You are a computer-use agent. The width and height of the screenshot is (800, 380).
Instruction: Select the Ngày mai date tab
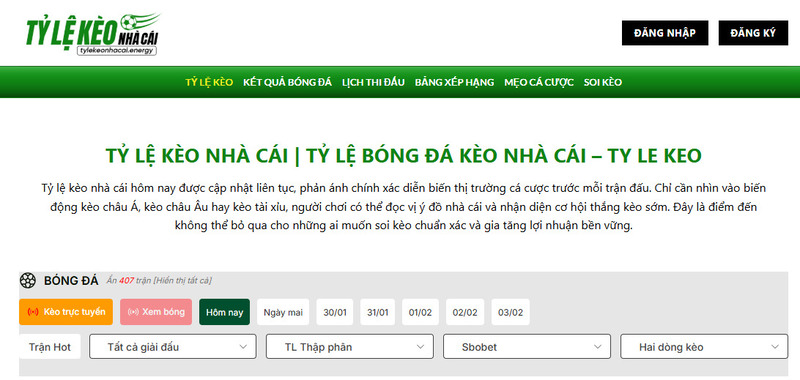(x=283, y=312)
